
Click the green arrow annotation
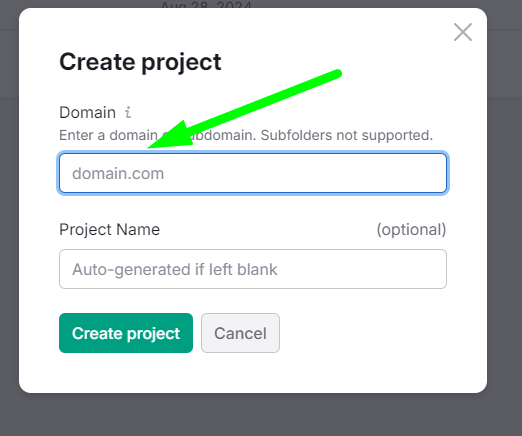click(x=245, y=109)
